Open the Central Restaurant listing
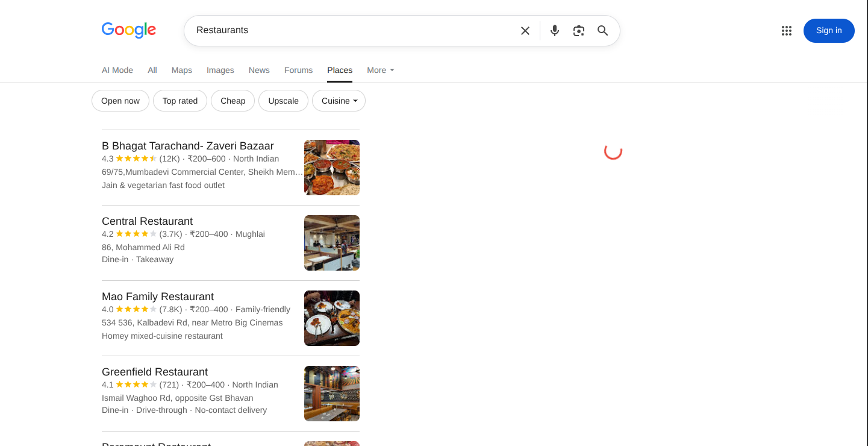 (148, 221)
